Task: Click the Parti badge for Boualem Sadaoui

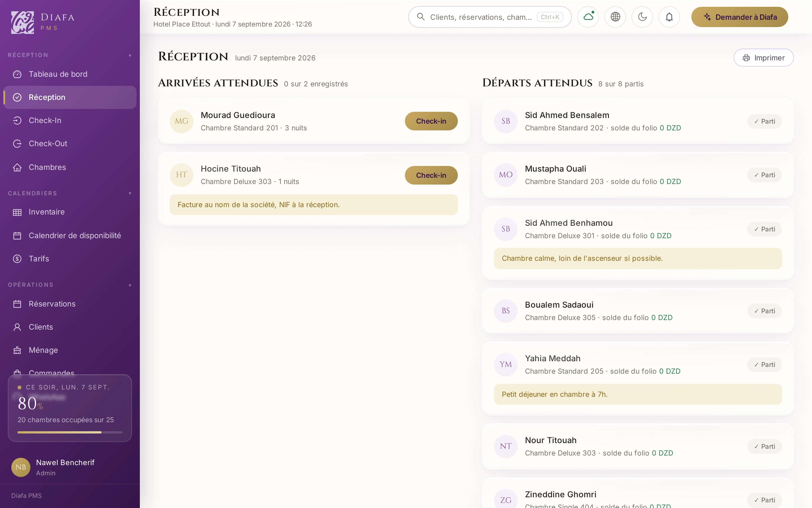Action: pyautogui.click(x=764, y=311)
